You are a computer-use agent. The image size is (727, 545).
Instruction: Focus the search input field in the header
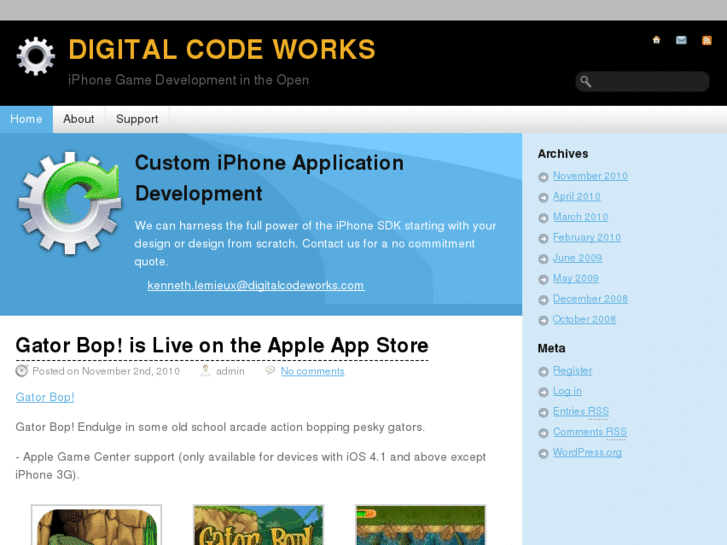[642, 82]
